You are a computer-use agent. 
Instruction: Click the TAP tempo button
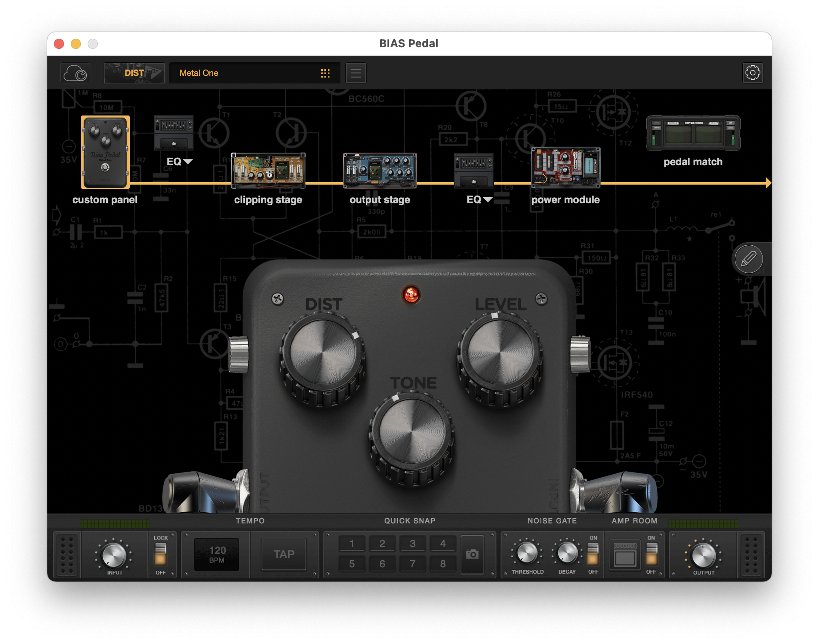pyautogui.click(x=284, y=554)
